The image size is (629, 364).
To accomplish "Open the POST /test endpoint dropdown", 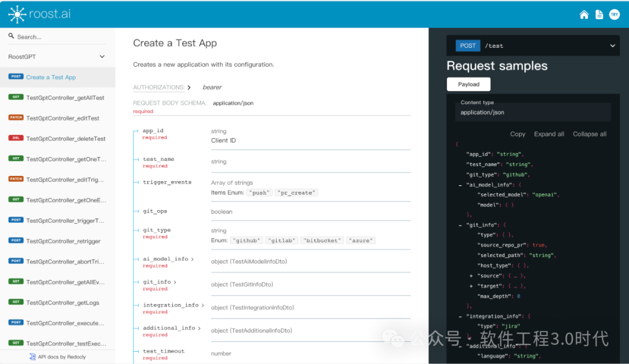I will pos(533,46).
